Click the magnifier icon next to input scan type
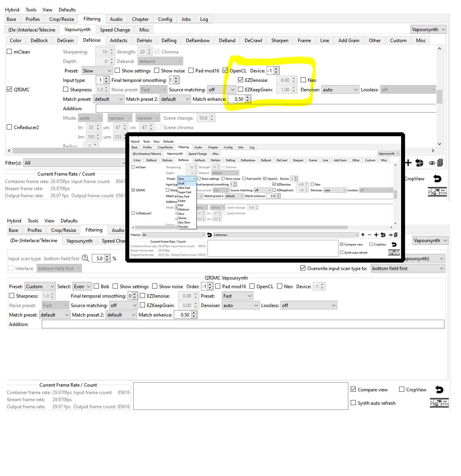This screenshot has height=476, width=461. pos(86,258)
